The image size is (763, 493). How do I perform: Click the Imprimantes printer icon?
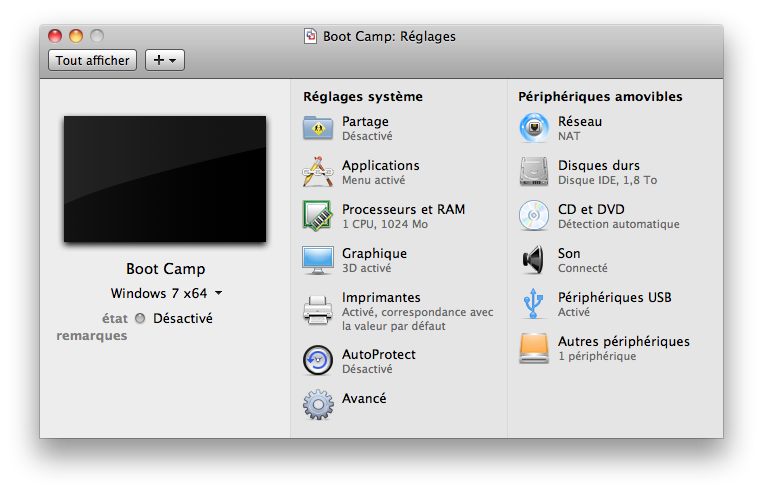(x=318, y=310)
